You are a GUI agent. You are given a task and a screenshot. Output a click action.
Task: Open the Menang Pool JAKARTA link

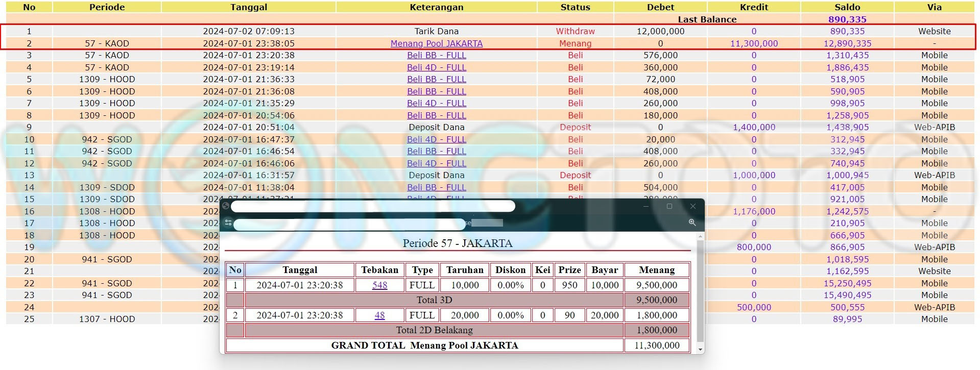436,43
